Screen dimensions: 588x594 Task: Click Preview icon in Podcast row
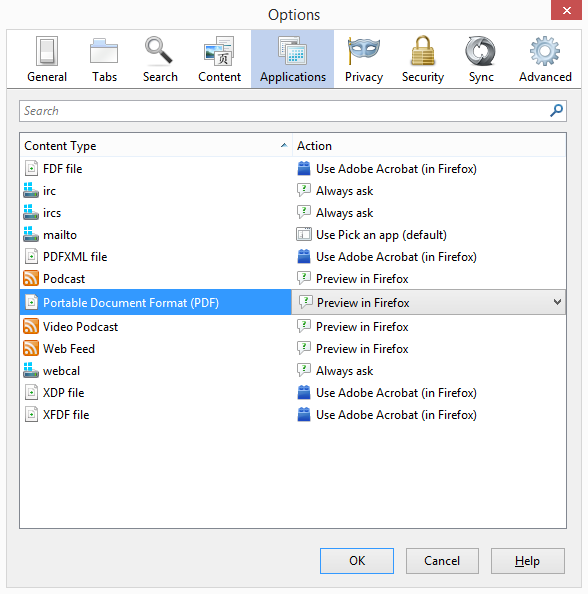(304, 278)
